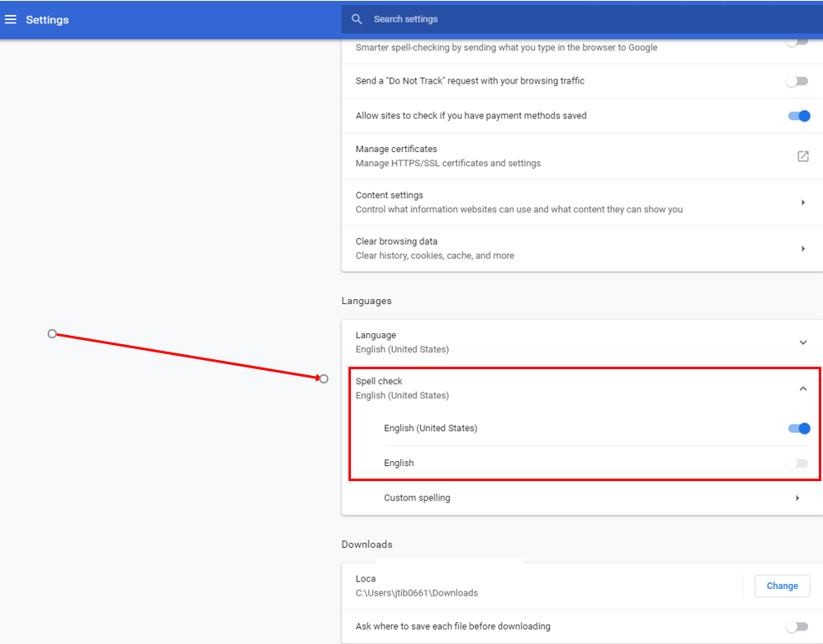Toggle Do Not Track request switch
The image size is (823, 644).
[x=798, y=81]
